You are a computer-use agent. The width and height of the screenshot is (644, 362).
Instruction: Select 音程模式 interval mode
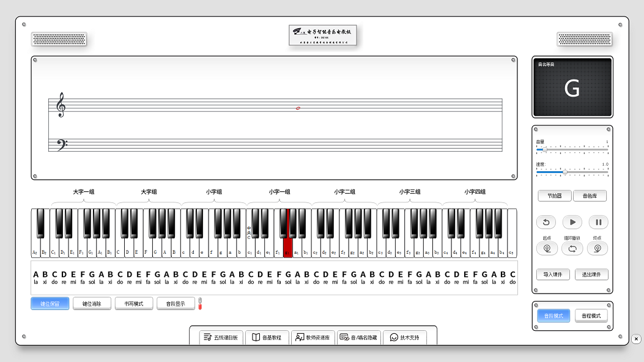pos(591,316)
